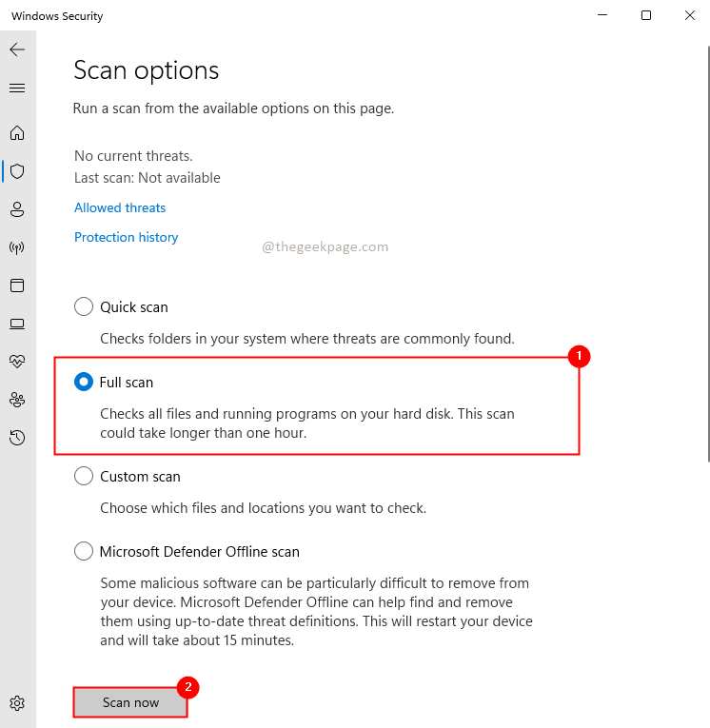Close the Windows Security window

690,15
